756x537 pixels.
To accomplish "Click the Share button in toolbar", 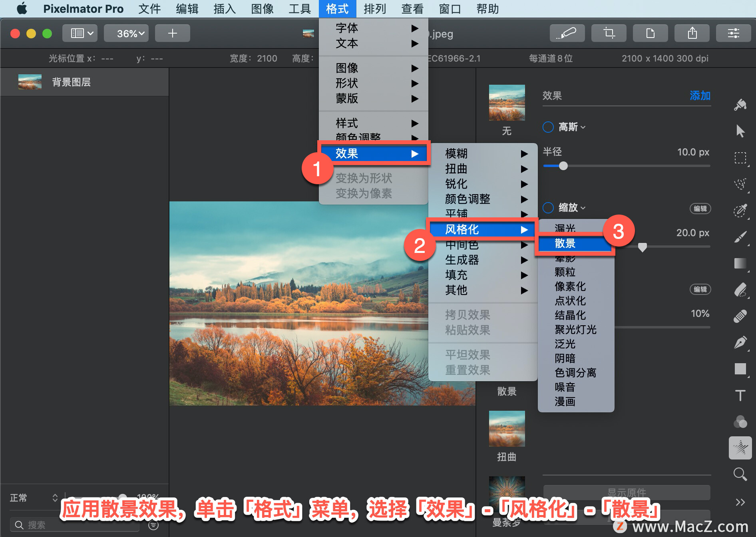I will [x=692, y=33].
